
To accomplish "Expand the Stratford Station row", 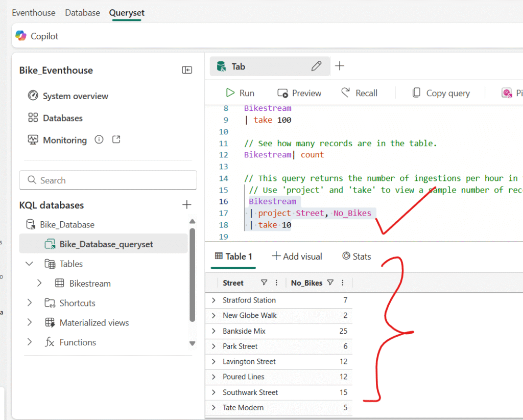I will point(214,300).
